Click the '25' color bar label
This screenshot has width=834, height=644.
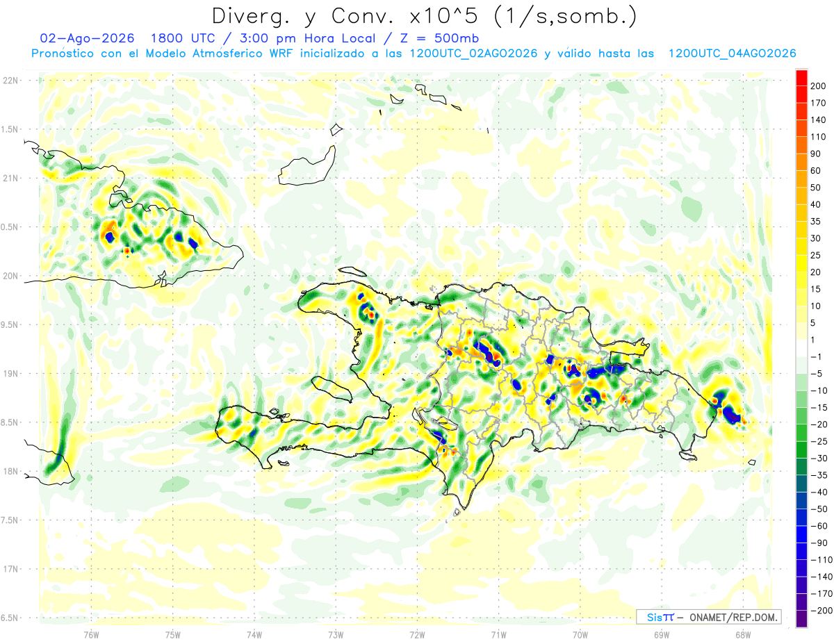(816, 256)
